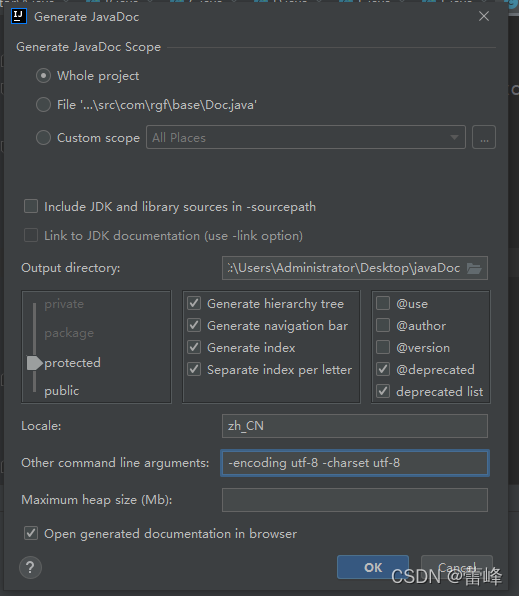Viewport: 519px width, 596px height.
Task: Click the Output directory path field
Action: tap(354, 268)
